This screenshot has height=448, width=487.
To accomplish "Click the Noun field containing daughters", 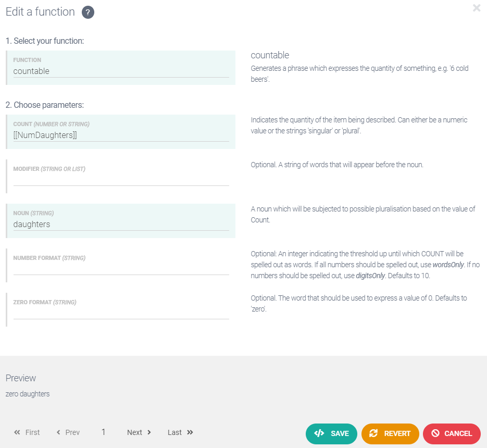I will (x=121, y=225).
